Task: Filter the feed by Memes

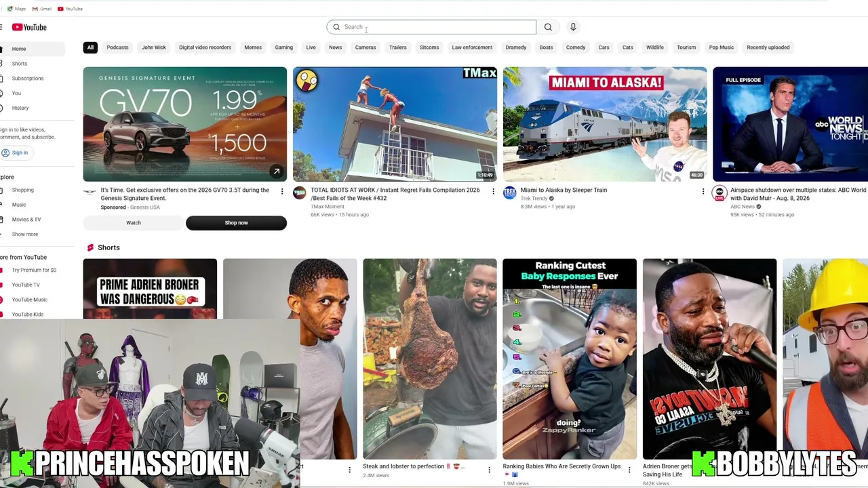Action: tap(253, 47)
